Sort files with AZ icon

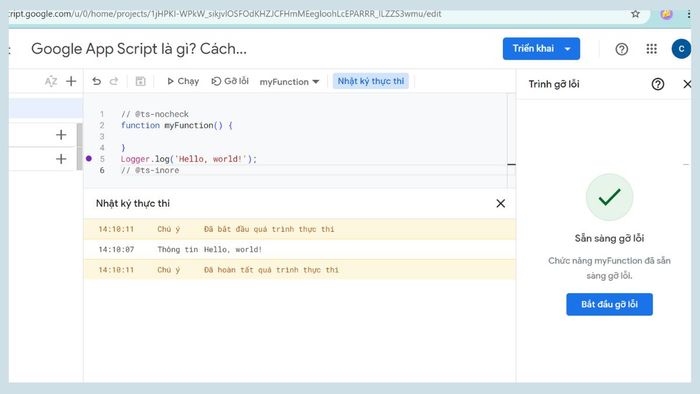(x=51, y=81)
